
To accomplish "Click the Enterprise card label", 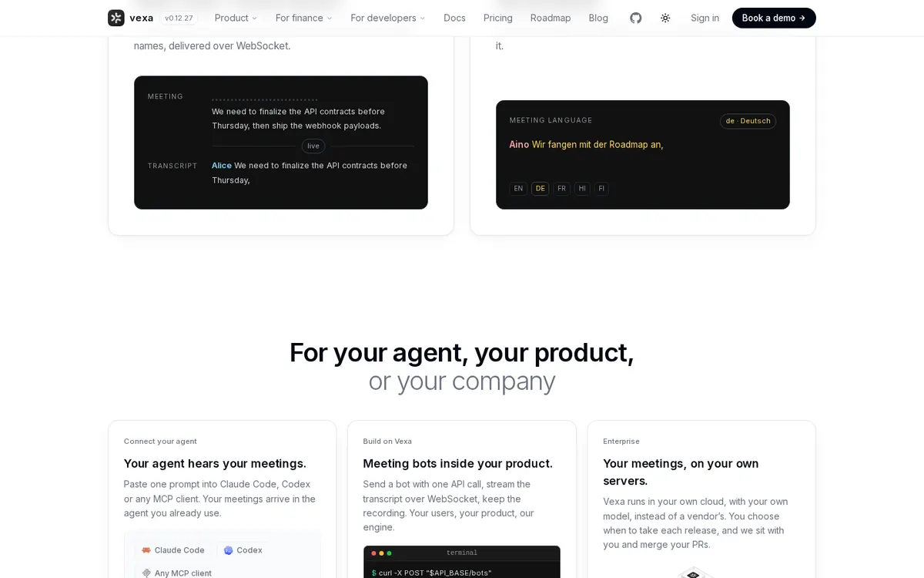I will (x=621, y=442).
